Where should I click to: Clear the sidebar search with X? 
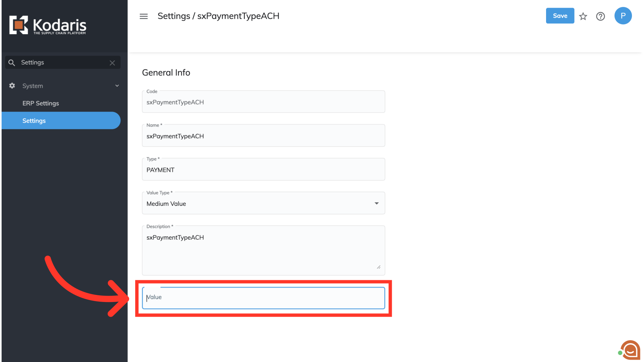click(x=112, y=63)
